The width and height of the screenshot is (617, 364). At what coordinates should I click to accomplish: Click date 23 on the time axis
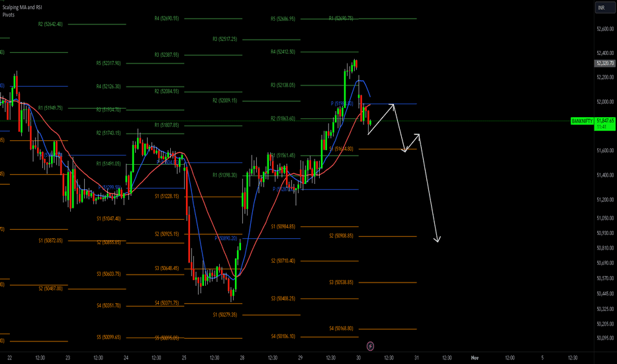pos(68,357)
